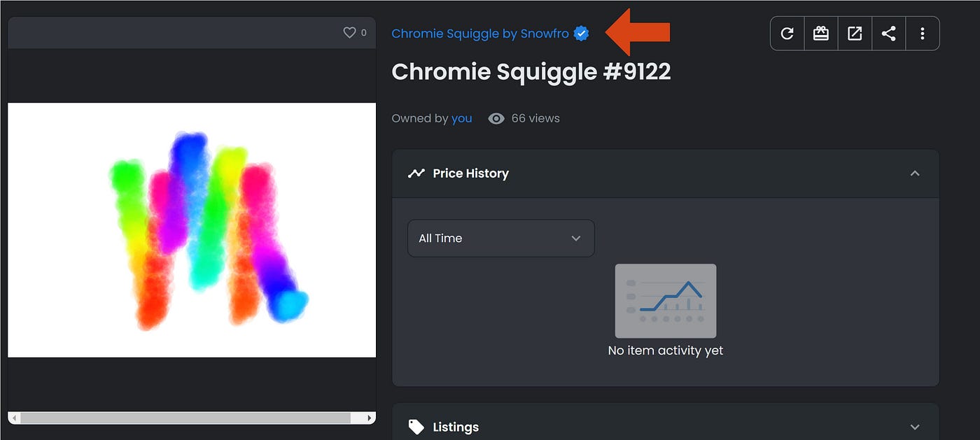Click the No item activity yet text
Viewport: 980px width, 440px height.
pyautogui.click(x=666, y=350)
